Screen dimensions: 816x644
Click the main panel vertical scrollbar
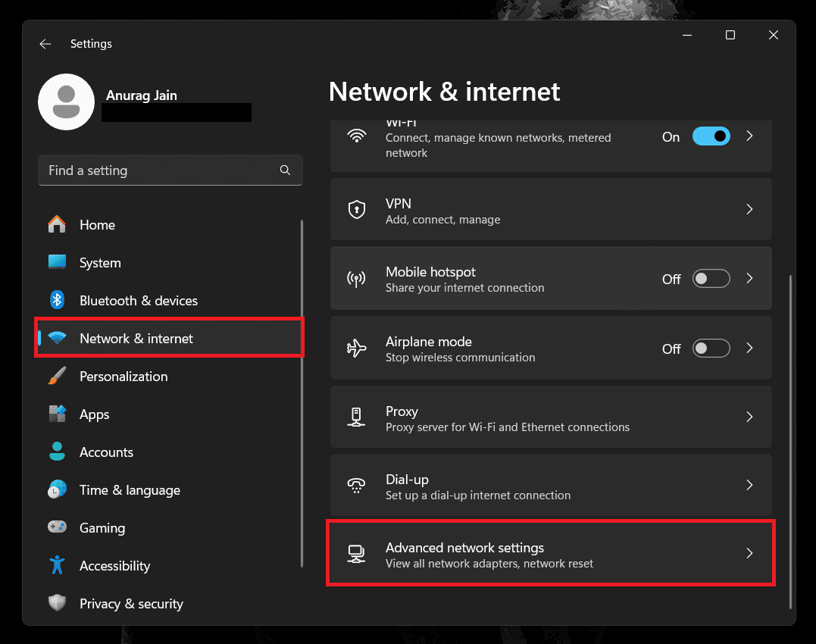(790, 439)
